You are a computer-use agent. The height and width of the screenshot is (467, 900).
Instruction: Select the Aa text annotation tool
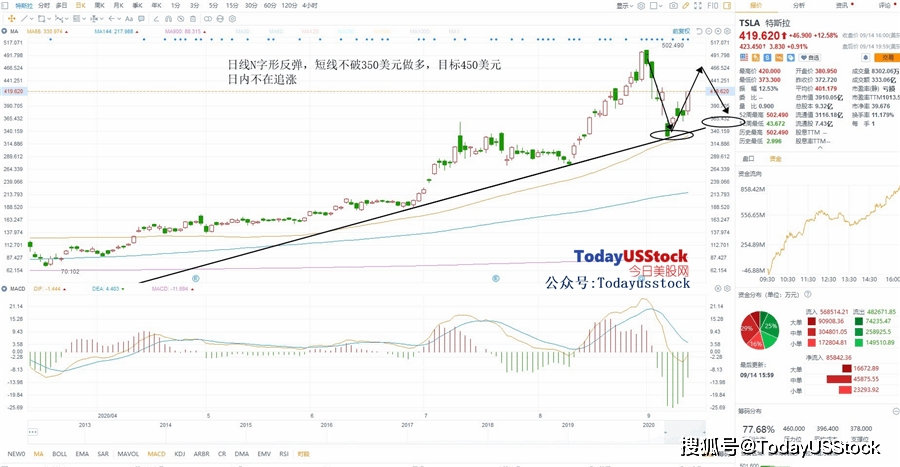[129, 19]
